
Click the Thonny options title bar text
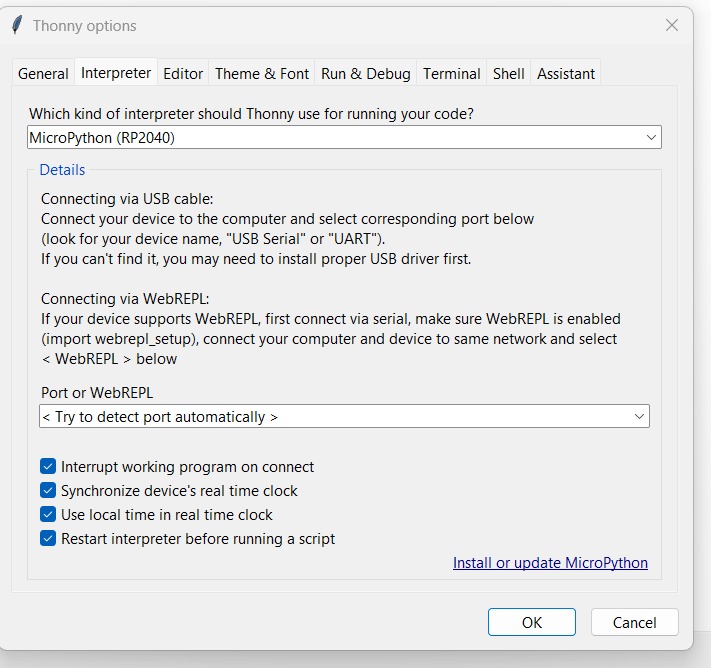(85, 26)
